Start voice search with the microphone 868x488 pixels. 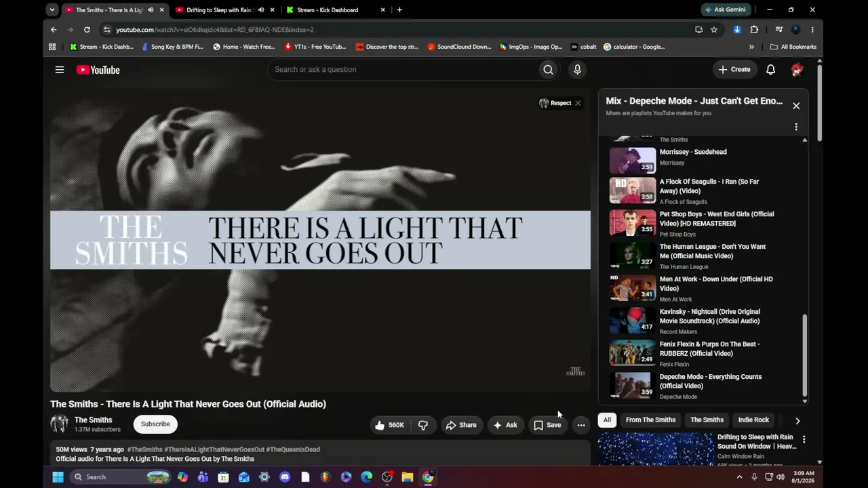tap(577, 69)
